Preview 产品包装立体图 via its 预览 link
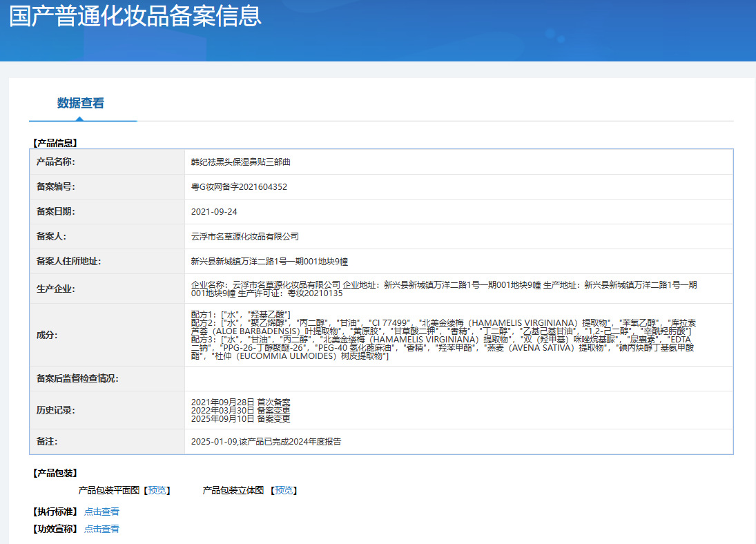Screen dimensions: 756x544 point(284,490)
